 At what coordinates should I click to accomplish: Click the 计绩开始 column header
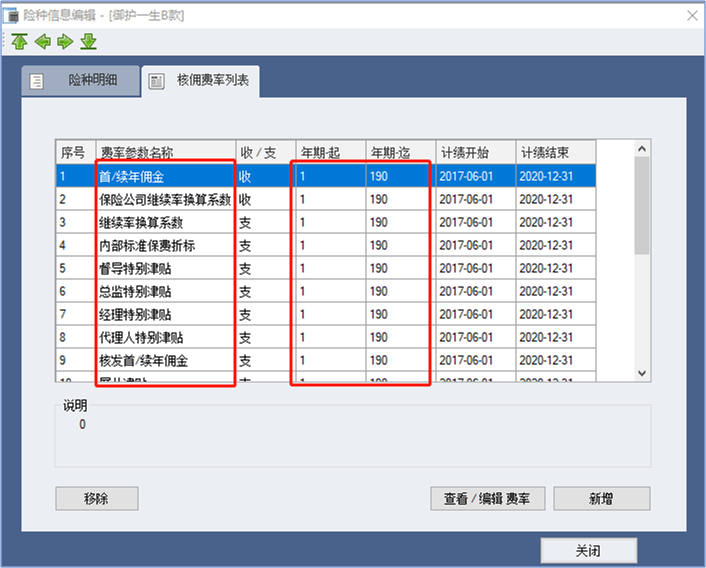coord(474,152)
